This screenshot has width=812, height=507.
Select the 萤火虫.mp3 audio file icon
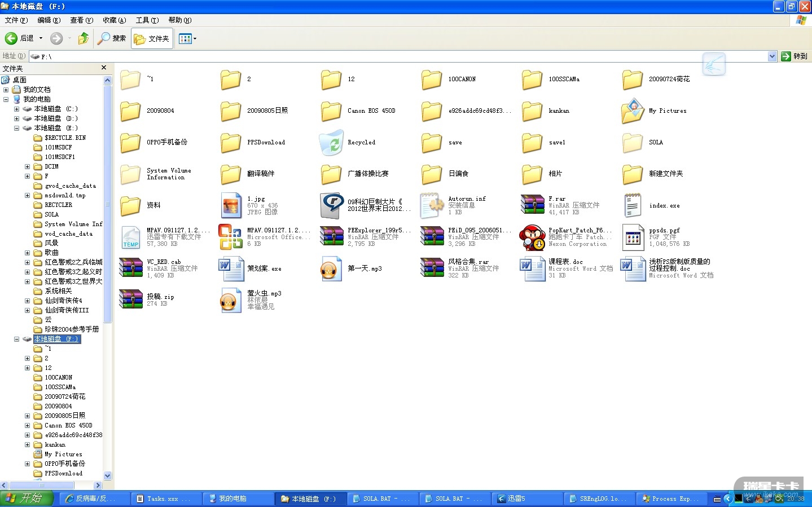tap(231, 300)
